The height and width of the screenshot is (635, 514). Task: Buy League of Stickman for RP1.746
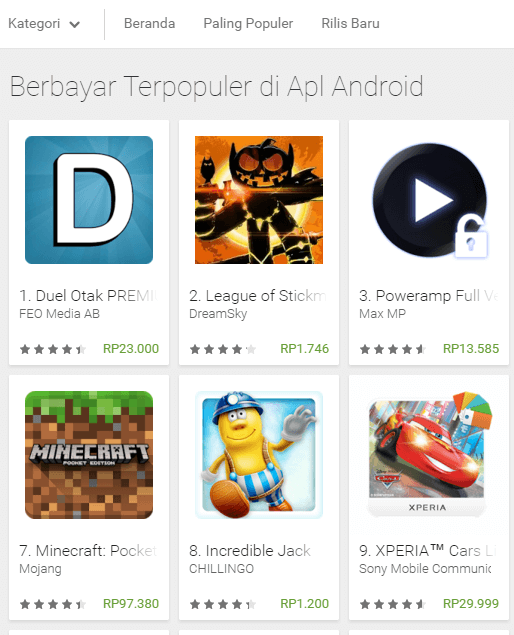305,349
